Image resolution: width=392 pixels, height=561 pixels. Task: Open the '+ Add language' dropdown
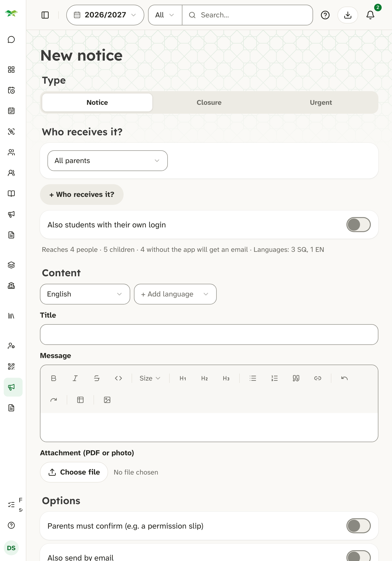coord(175,294)
